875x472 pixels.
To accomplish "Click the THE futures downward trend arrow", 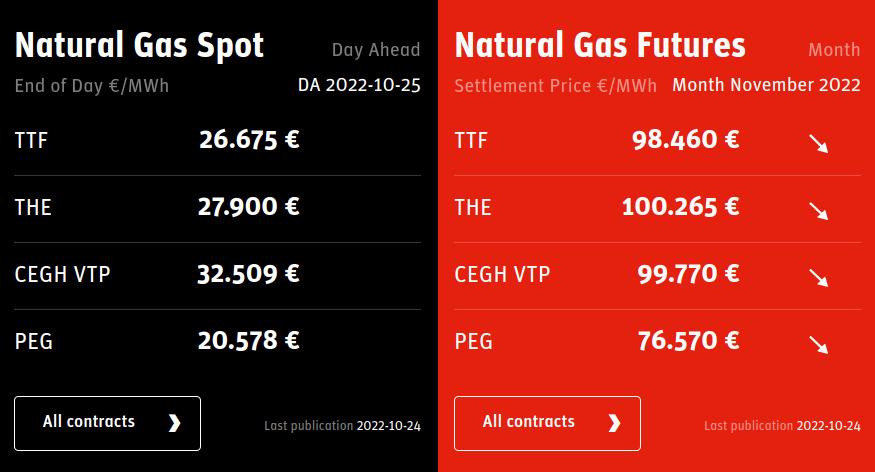I will (819, 211).
